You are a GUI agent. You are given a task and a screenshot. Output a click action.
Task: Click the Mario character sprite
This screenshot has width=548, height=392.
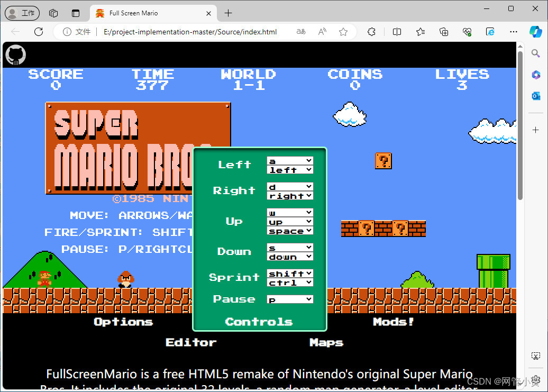coord(44,278)
